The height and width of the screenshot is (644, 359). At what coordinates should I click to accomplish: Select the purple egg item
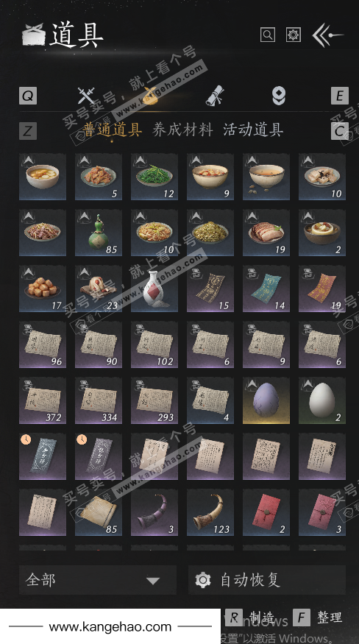[x=266, y=400]
